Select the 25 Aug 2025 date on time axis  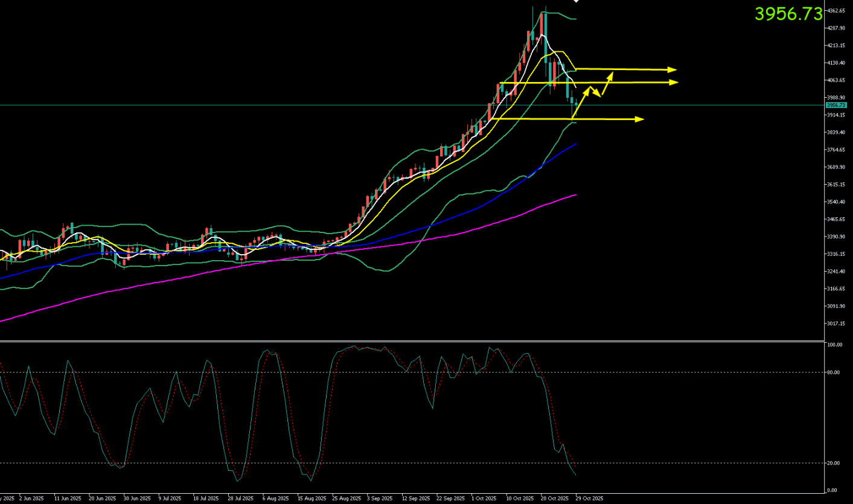[345, 499]
